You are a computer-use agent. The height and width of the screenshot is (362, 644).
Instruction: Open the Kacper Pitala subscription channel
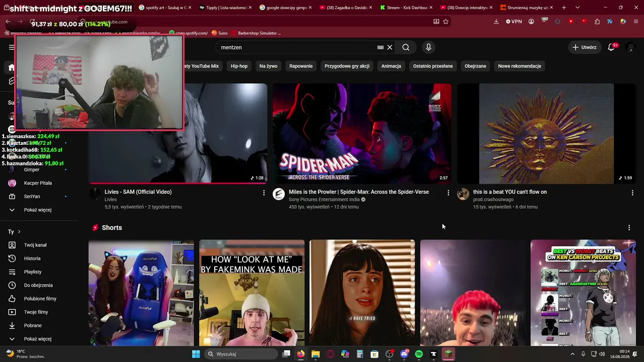point(39,183)
